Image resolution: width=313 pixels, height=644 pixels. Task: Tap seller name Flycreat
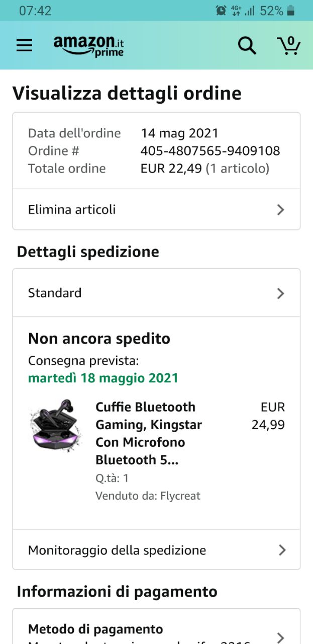coord(180,496)
